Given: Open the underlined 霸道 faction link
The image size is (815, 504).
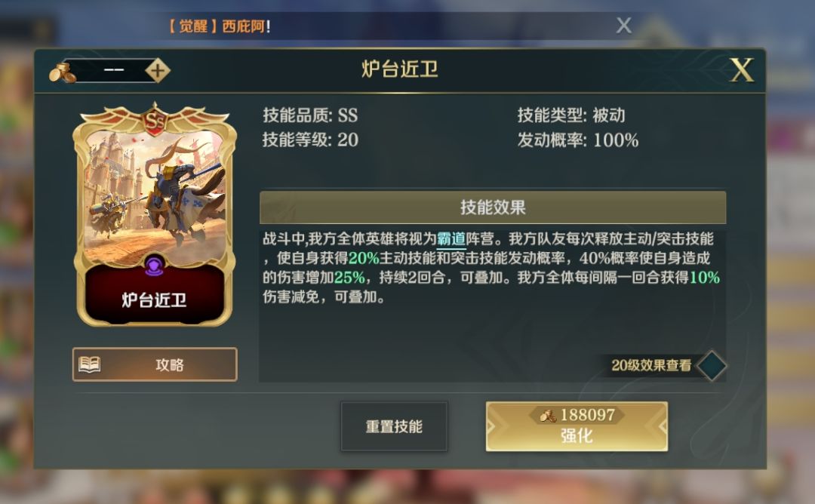Looking at the screenshot, I should click(x=451, y=239).
